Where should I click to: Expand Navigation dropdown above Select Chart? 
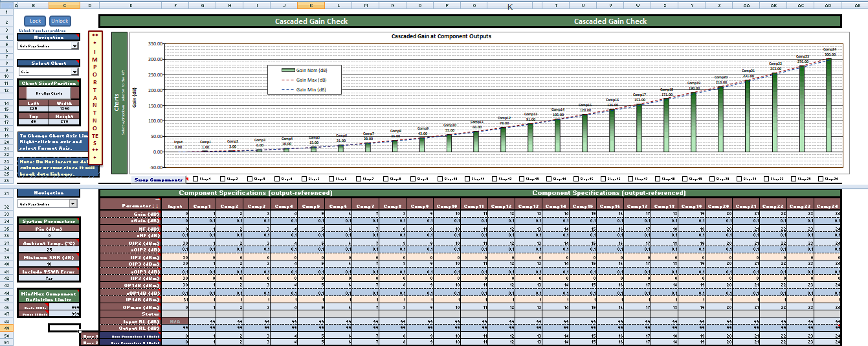(x=74, y=45)
